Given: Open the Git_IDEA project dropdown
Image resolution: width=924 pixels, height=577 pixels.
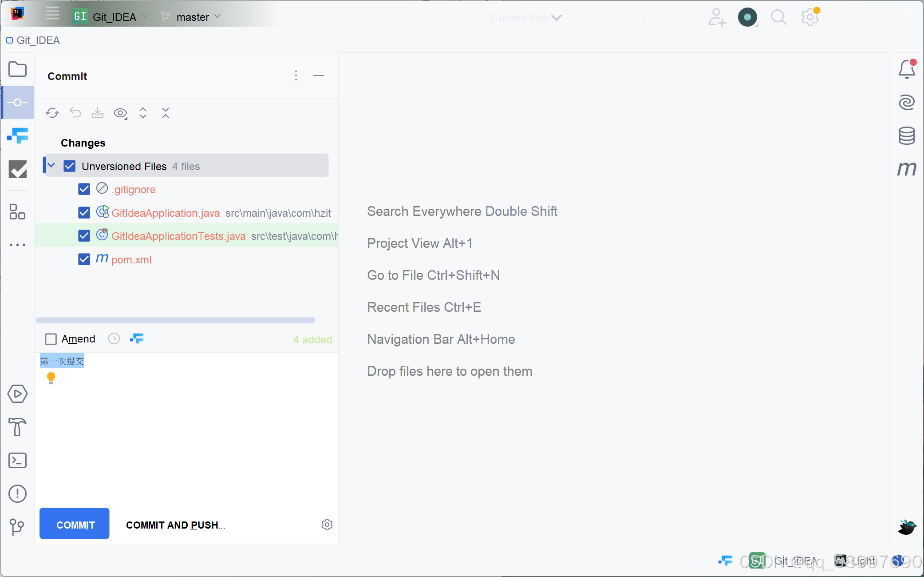Looking at the screenshot, I should (115, 17).
